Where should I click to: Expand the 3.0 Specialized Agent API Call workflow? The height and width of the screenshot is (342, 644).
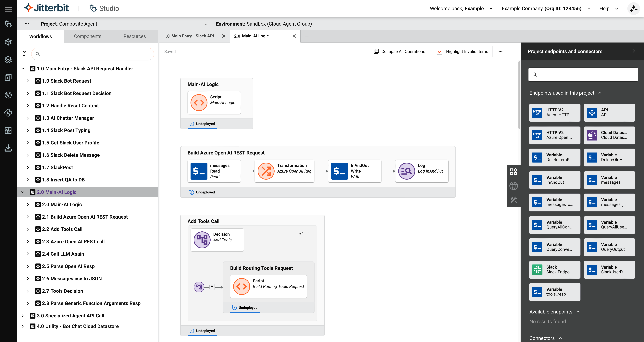pos(23,316)
